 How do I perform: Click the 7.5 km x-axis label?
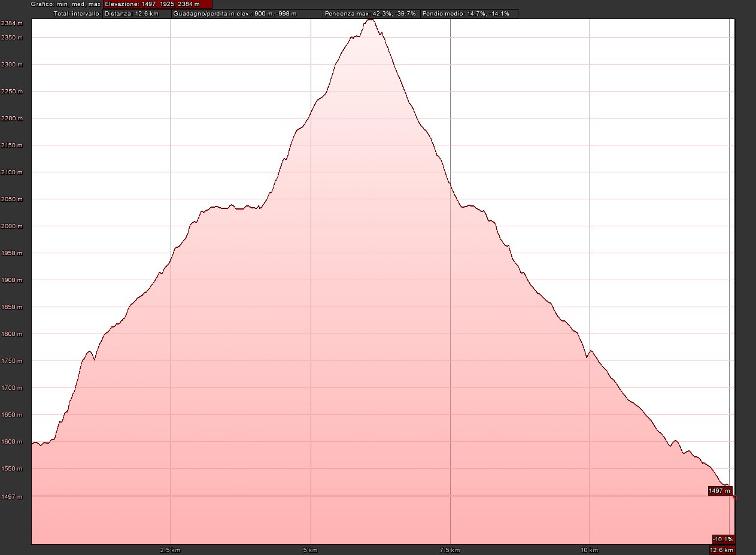click(450, 550)
